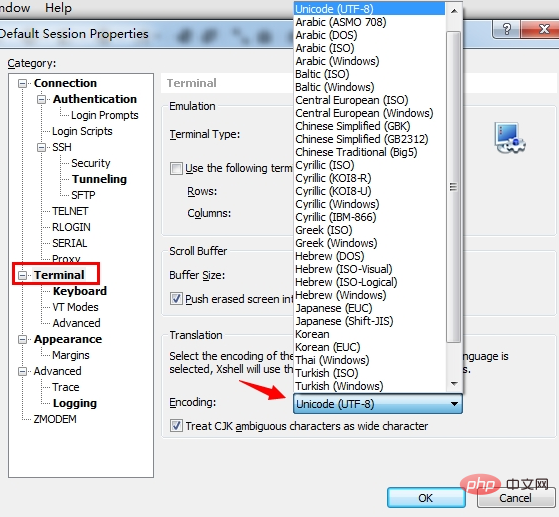
Task: Toggle 'Use the following terminal size' checkbox
Action: pos(176,168)
